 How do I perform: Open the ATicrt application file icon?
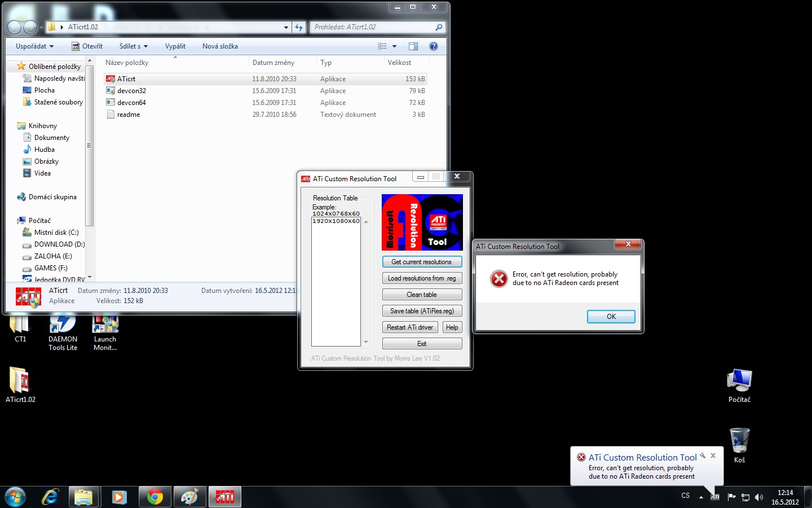click(x=111, y=79)
